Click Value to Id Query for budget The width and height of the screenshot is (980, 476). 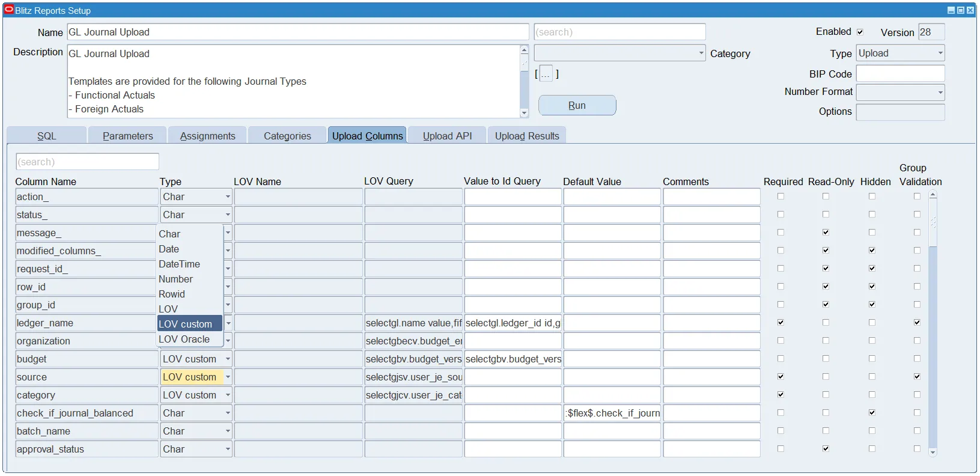[513, 359]
